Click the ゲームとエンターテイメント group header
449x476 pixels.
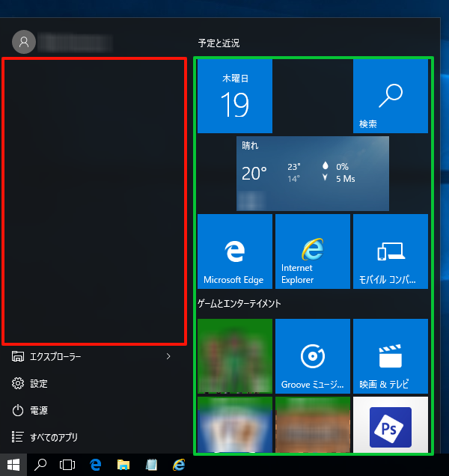click(239, 304)
